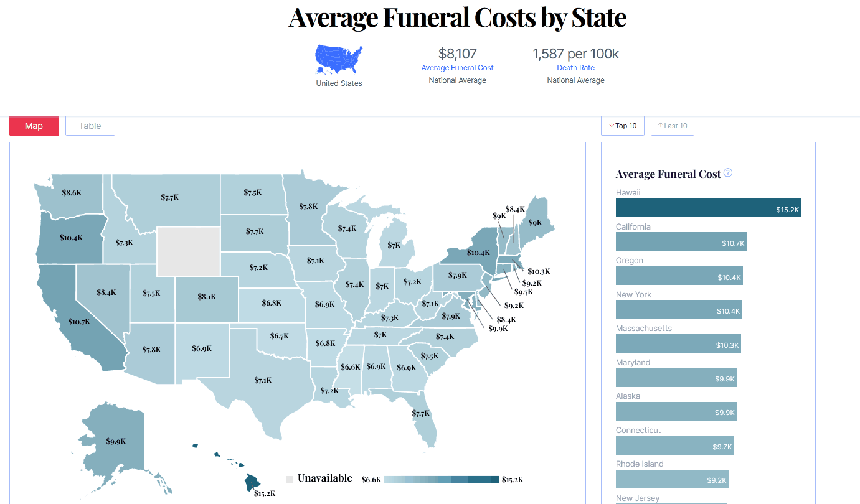This screenshot has width=860, height=504.
Task: Click Hawaii's $15.2K bar in chart
Action: (x=707, y=208)
